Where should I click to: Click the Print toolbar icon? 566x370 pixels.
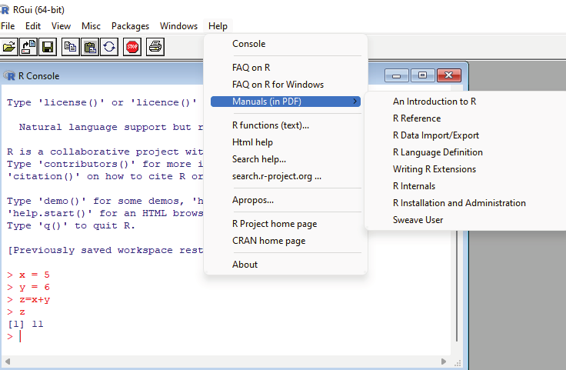click(x=156, y=47)
